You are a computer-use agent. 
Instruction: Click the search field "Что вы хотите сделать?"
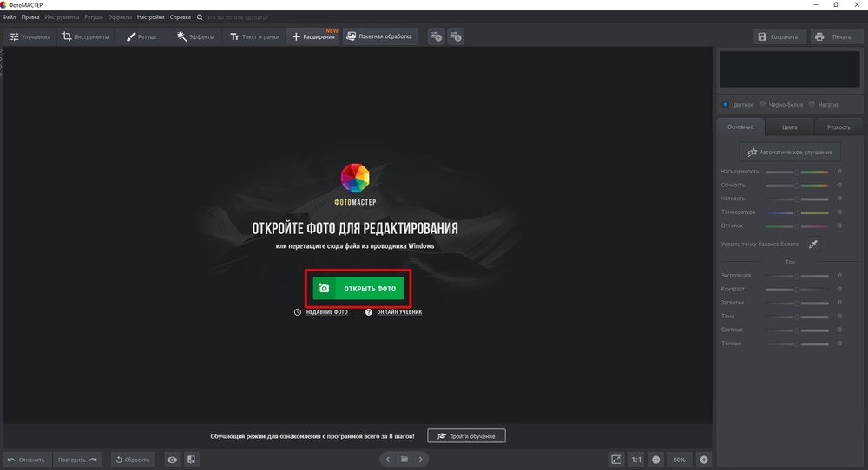pyautogui.click(x=242, y=17)
